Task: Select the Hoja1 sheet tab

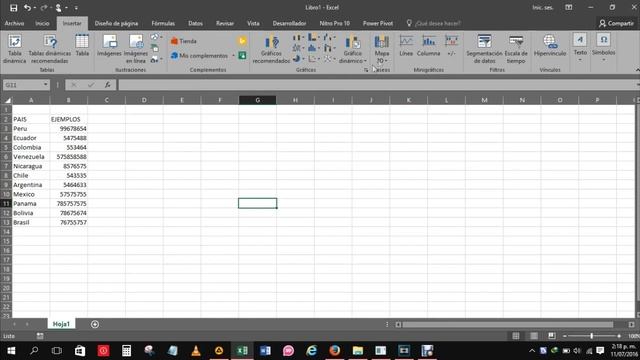Action: pyautogui.click(x=61, y=324)
